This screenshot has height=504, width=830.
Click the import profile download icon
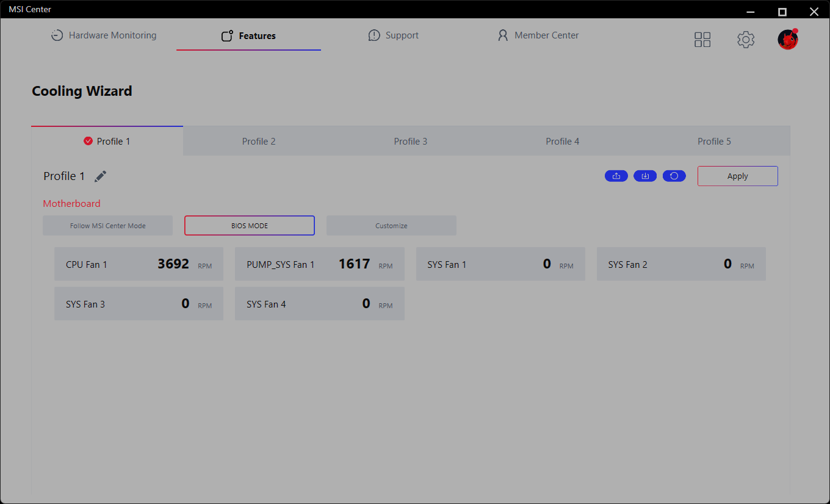pos(645,176)
